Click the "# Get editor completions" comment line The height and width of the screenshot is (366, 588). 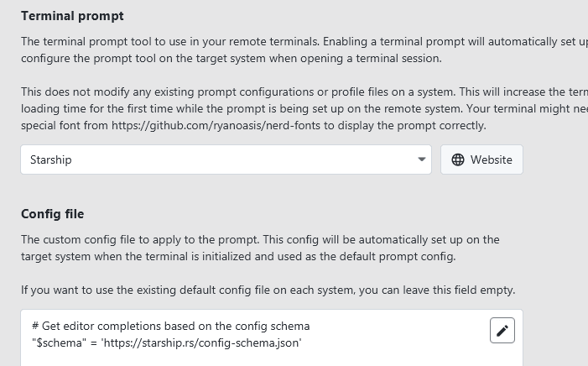coord(170,326)
